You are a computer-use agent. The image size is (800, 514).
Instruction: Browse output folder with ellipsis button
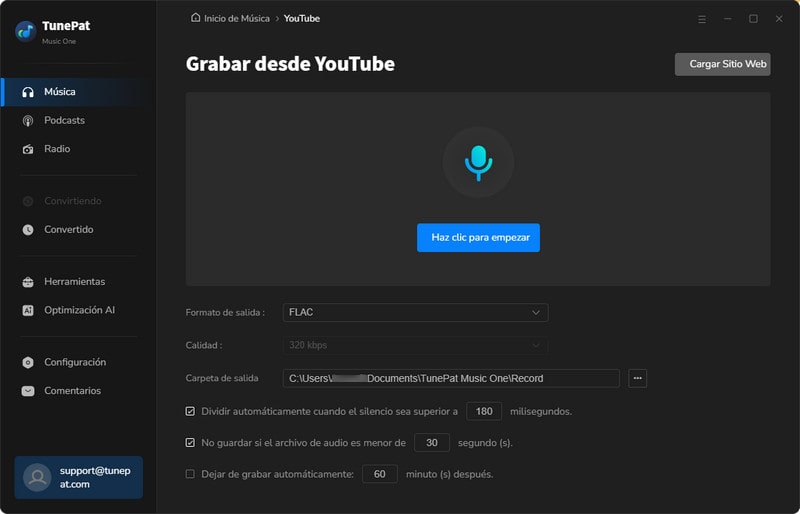coord(637,378)
